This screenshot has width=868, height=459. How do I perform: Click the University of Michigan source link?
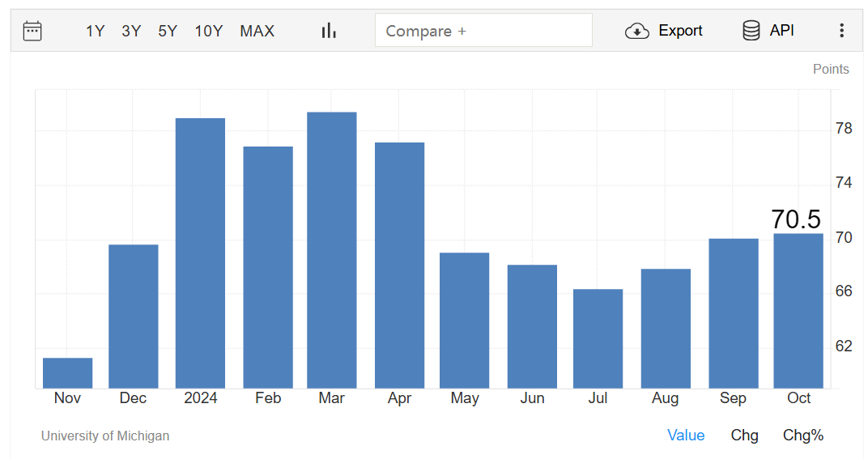pyautogui.click(x=105, y=436)
